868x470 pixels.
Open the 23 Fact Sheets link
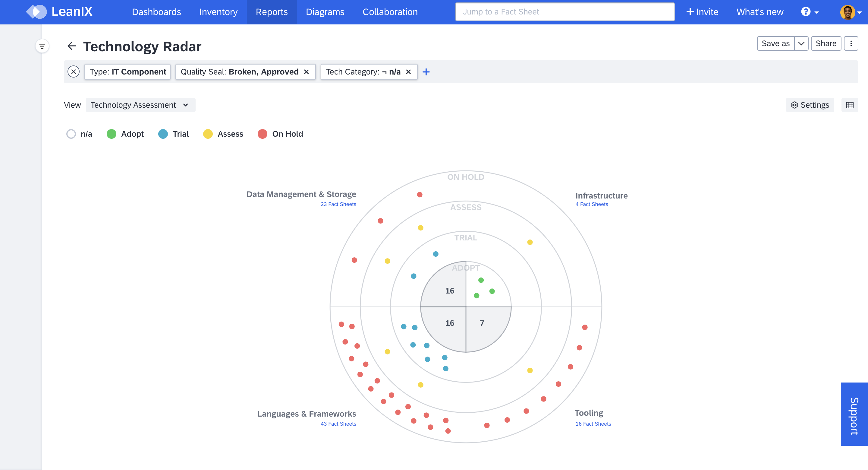pos(338,204)
